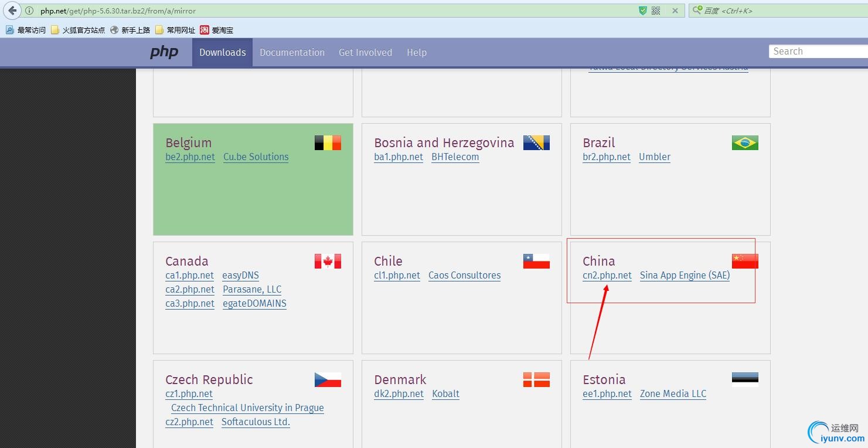This screenshot has width=868, height=448.
Task: Click the China flag icon
Action: click(745, 261)
